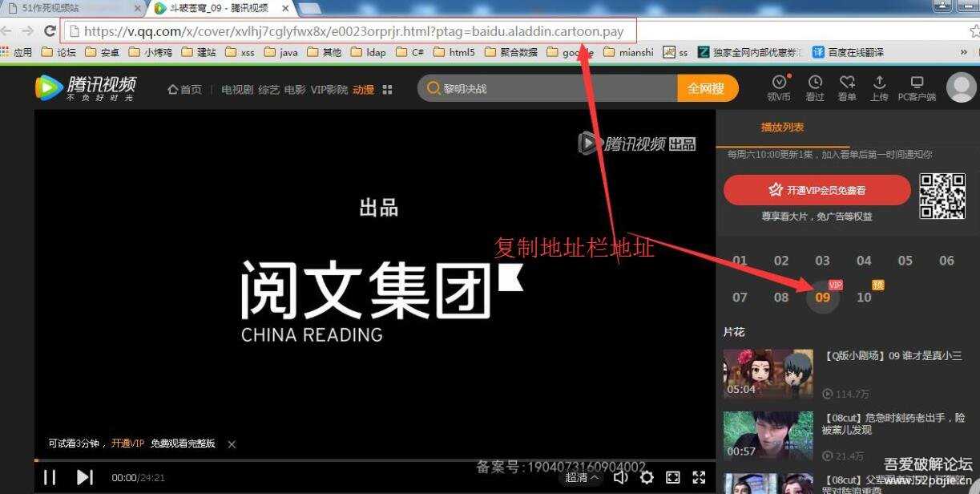Open the 独家全网内部优惠券 bookmark
The height and width of the screenshot is (494, 980).
tap(751, 52)
